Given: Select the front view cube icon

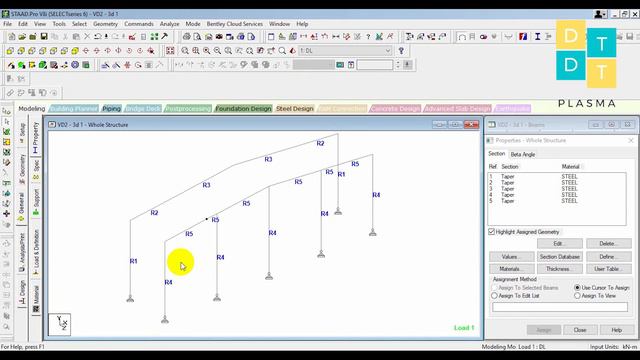Looking at the screenshot, I should [10, 51].
